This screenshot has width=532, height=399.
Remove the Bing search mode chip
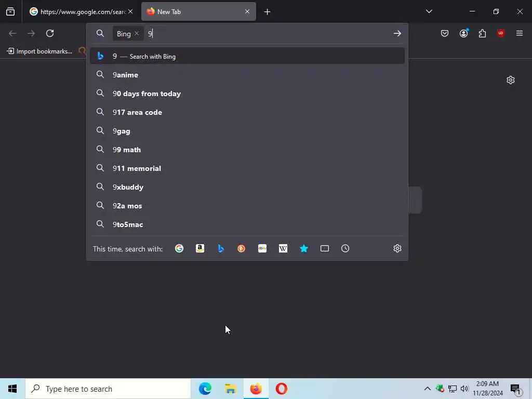(137, 33)
